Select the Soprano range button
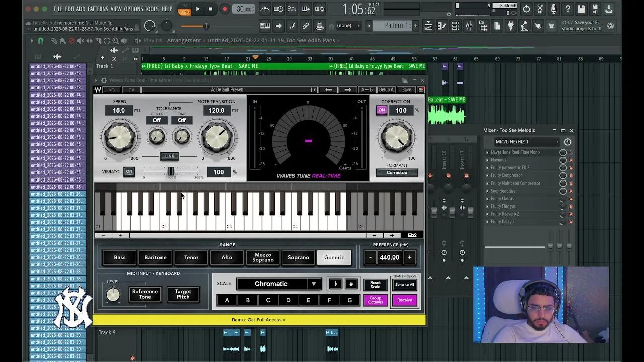644x362 pixels. tap(298, 257)
